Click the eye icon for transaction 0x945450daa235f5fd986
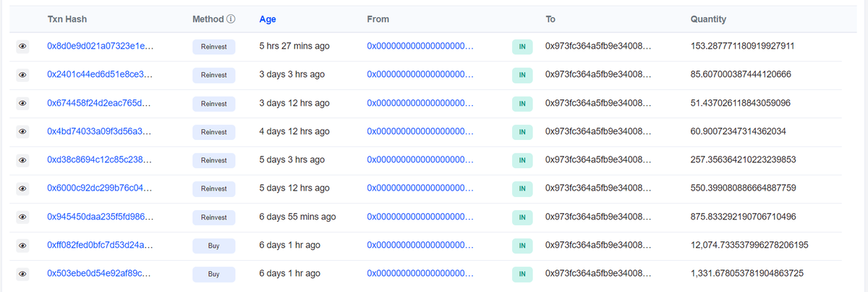The image size is (868, 292). click(22, 217)
